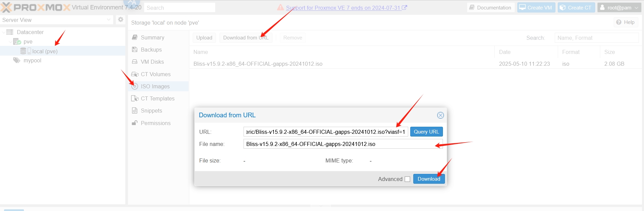View storage Permissions
Screen dimensions: 644x211
click(x=158, y=123)
